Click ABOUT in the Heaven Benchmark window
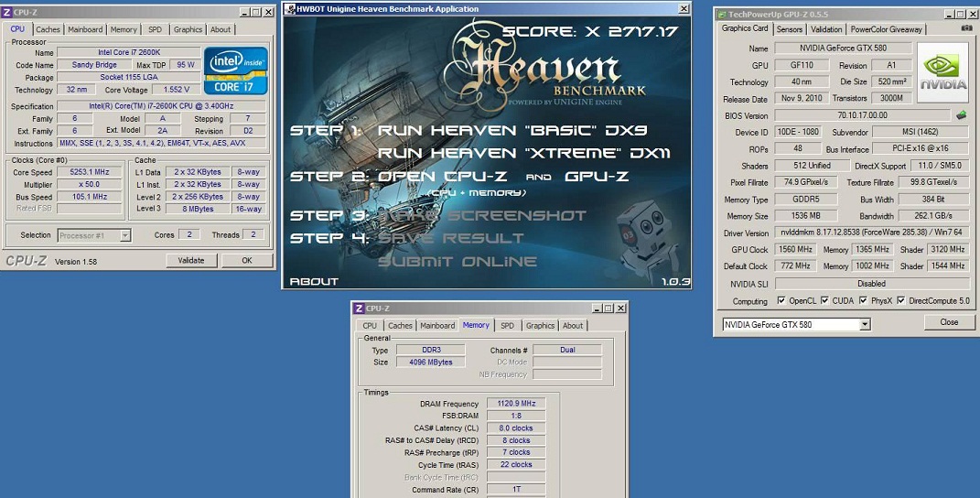 coord(314,281)
